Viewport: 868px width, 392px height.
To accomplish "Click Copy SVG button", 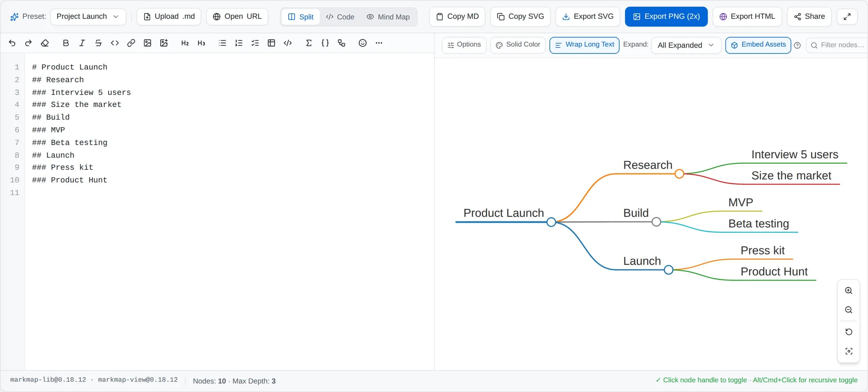I will coord(520,17).
